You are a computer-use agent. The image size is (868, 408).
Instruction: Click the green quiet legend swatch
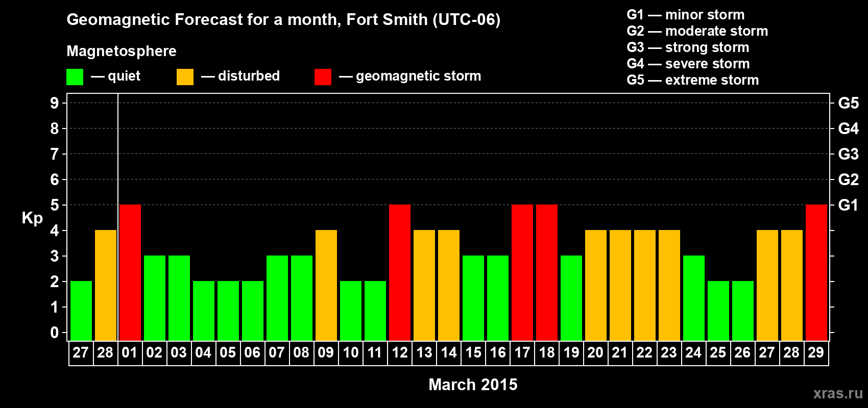pyautogui.click(x=75, y=77)
